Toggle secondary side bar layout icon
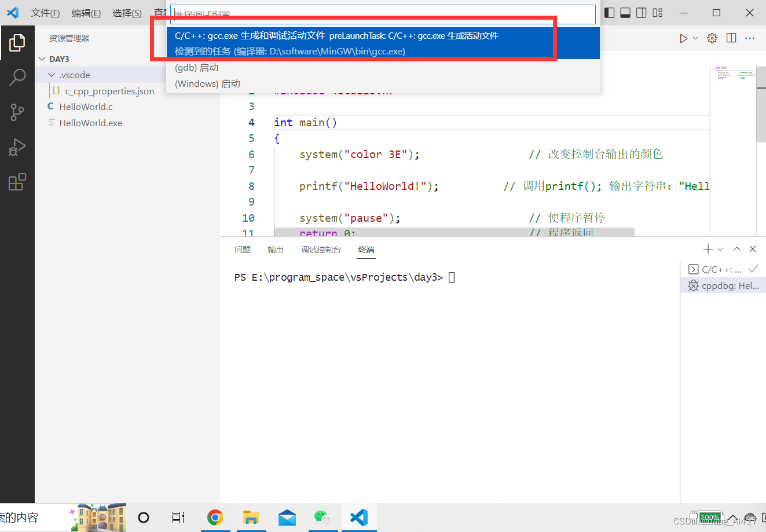Screen dimensions: 766x532 pyautogui.click(x=642, y=13)
